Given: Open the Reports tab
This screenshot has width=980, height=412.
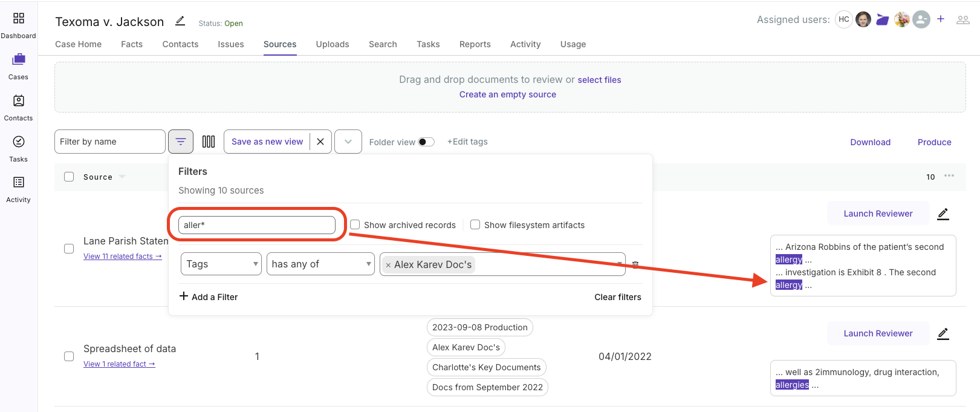Looking at the screenshot, I should [475, 44].
